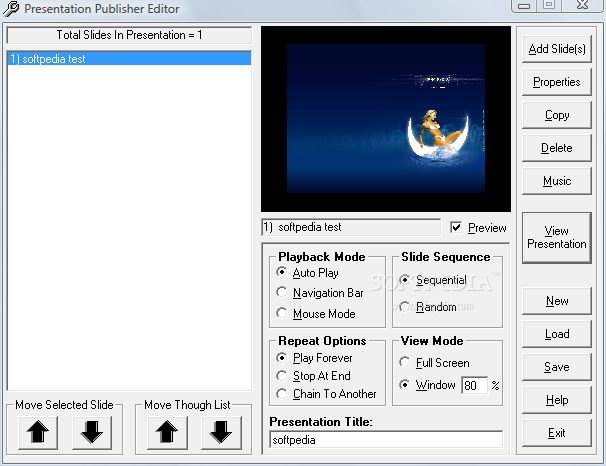This screenshot has height=466, width=606.
Task: Open the Music settings button
Action: 557,181
